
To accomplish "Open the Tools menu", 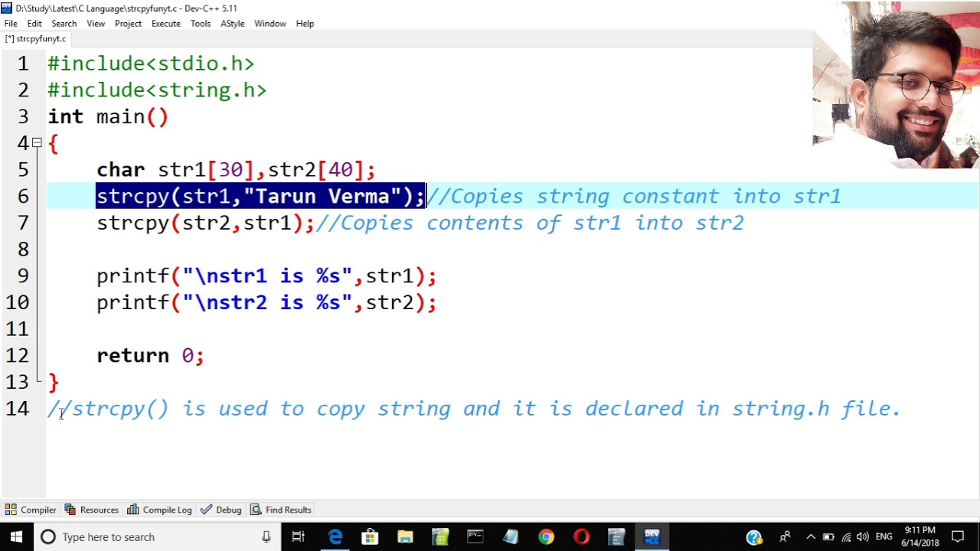I will tap(201, 24).
